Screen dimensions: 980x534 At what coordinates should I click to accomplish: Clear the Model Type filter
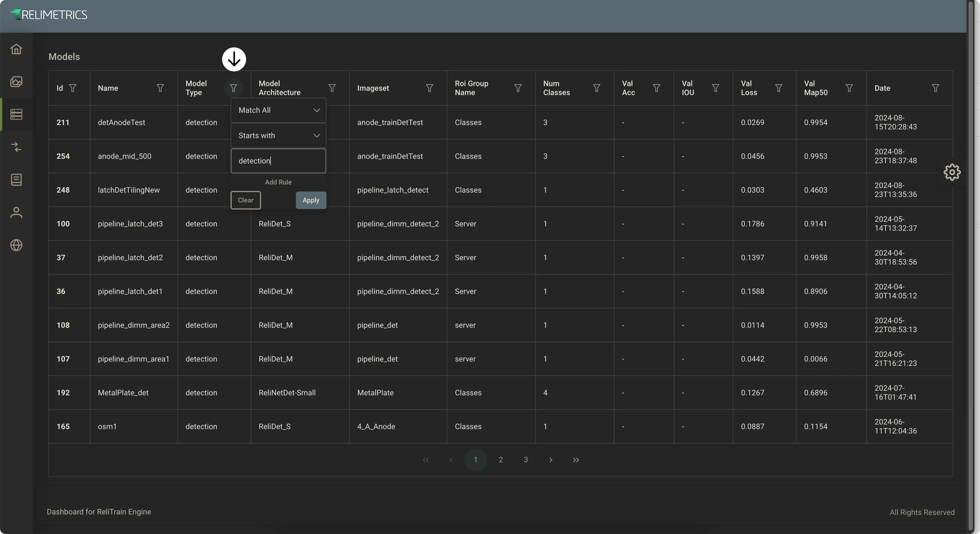246,200
